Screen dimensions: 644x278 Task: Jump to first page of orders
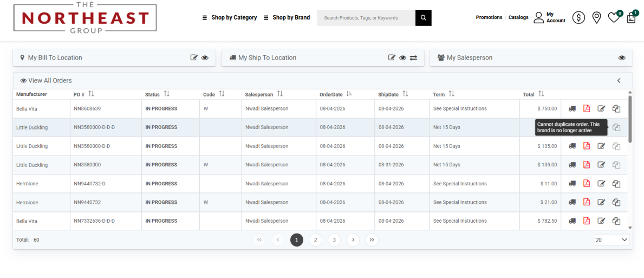259,240
